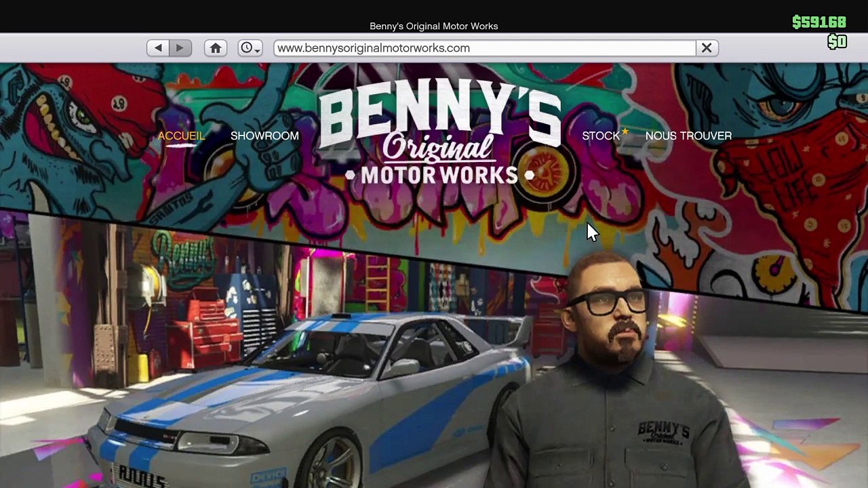Click the website address bar
Screen dimensions: 868x488
485,48
